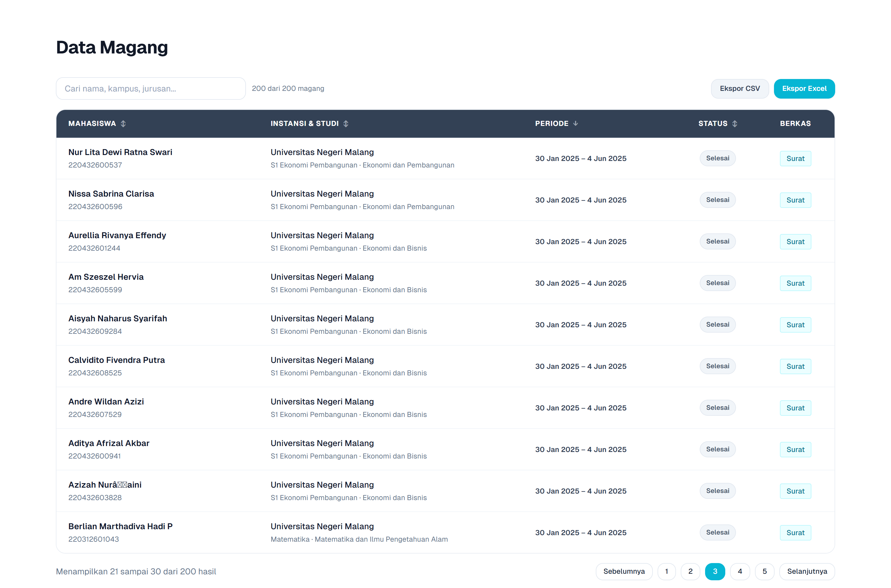Click Matematika dan Ilmu Pengetahuan Alam text

click(x=381, y=539)
